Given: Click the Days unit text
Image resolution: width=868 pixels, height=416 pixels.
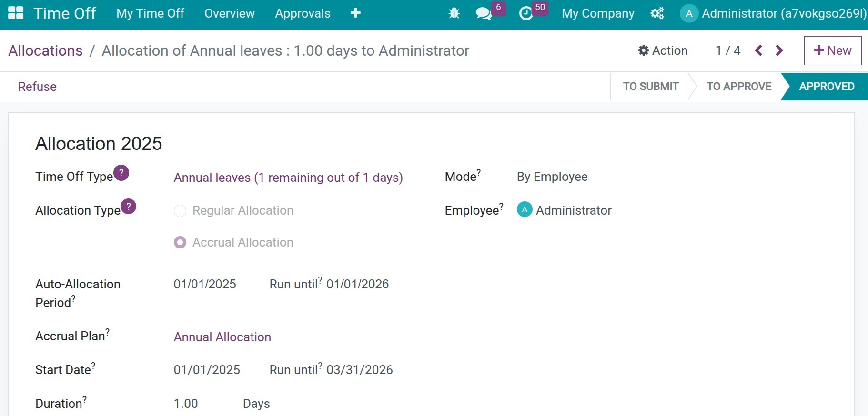Looking at the screenshot, I should (256, 404).
